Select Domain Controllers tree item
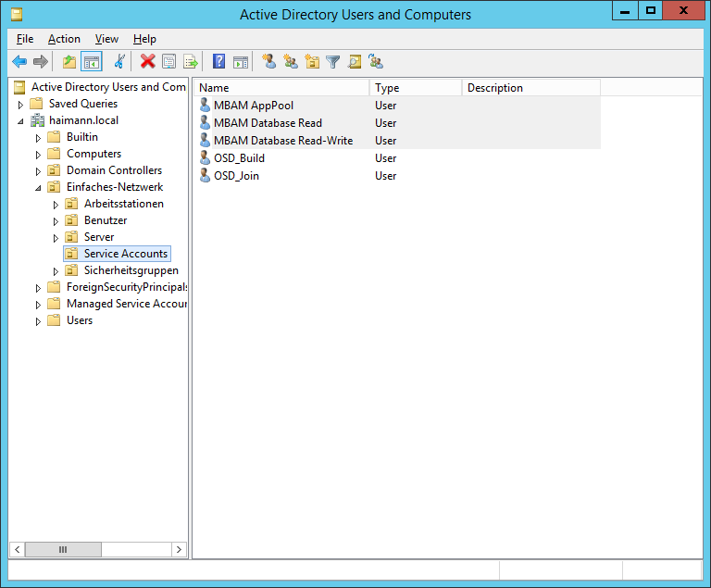Screen dimensions: 711x588 tap(114, 170)
